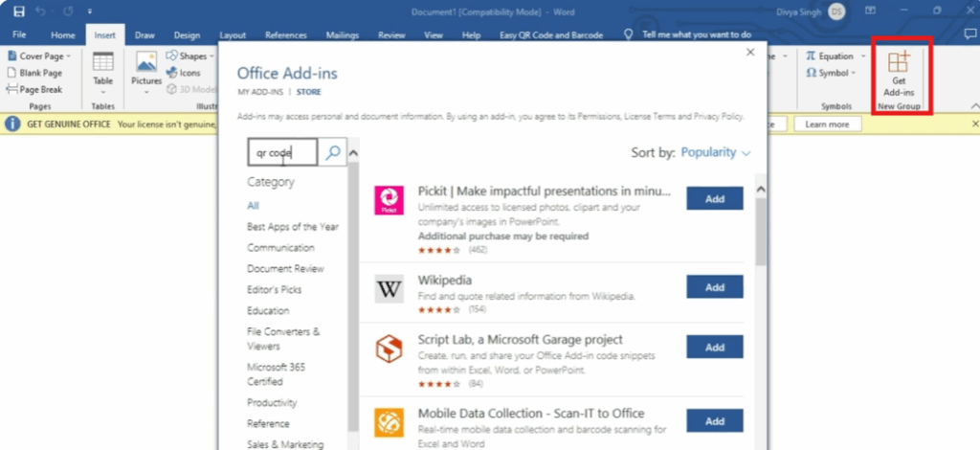Click the Script Lab add-in icon
This screenshot has width=980, height=450.
pyautogui.click(x=389, y=348)
